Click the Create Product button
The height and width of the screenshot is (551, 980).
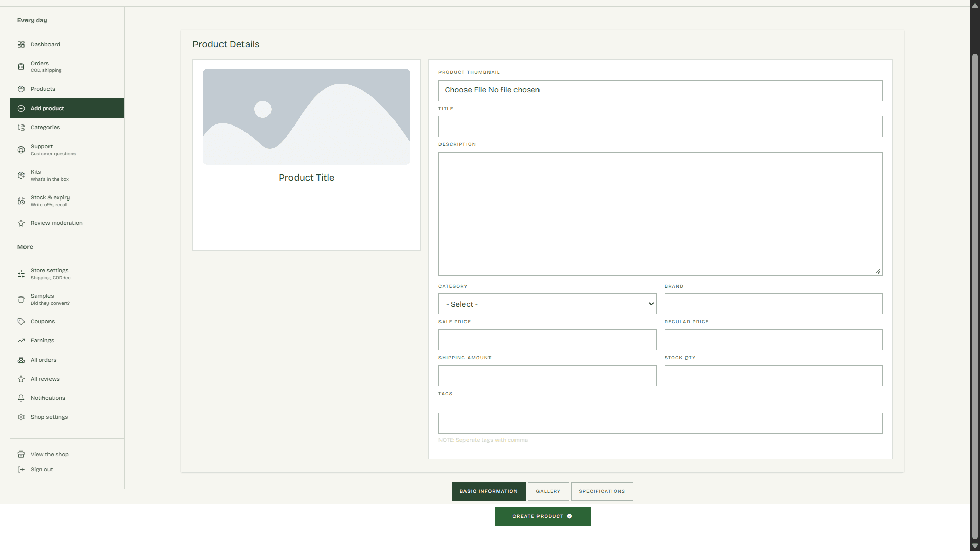(x=542, y=516)
